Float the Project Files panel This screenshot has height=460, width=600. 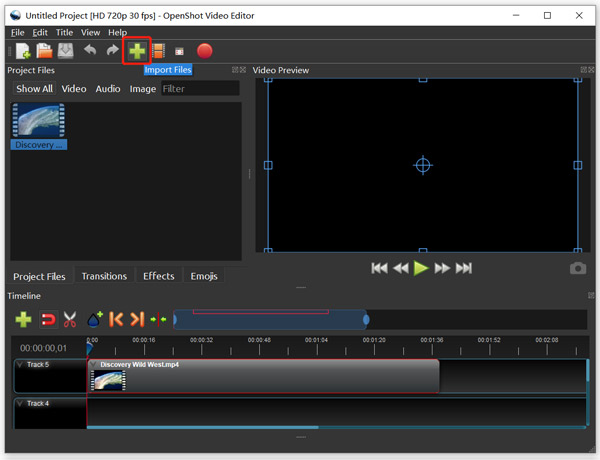(x=235, y=70)
